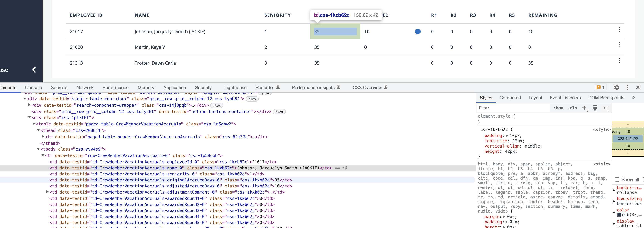
Task: Open the Computed styles tab
Action: point(510,98)
